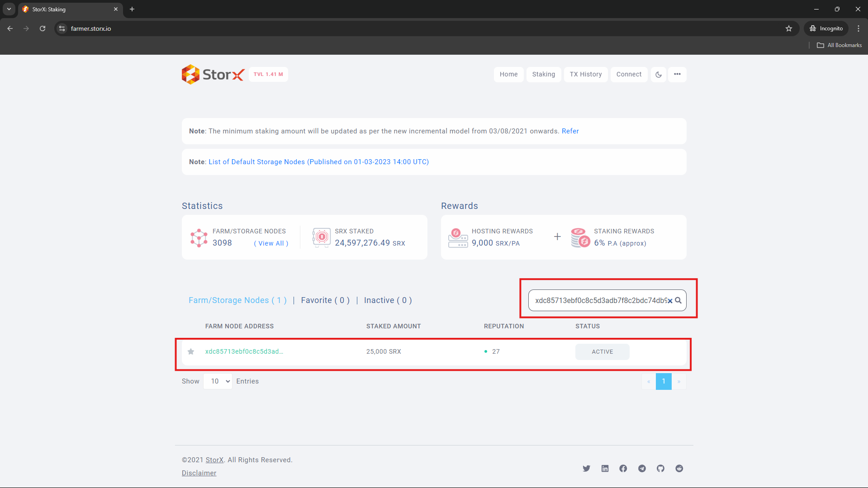Open StorX's GitHub repository from the footer
The height and width of the screenshot is (488, 868).
[x=660, y=468]
